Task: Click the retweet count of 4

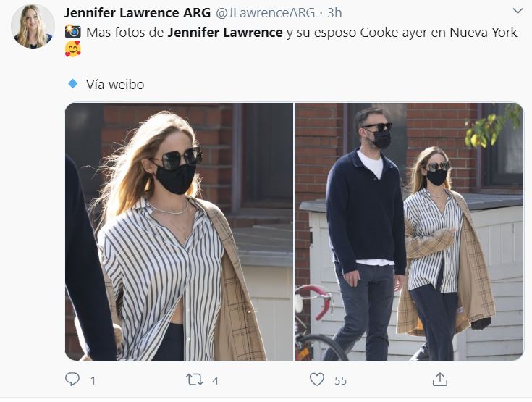Action: [215, 380]
